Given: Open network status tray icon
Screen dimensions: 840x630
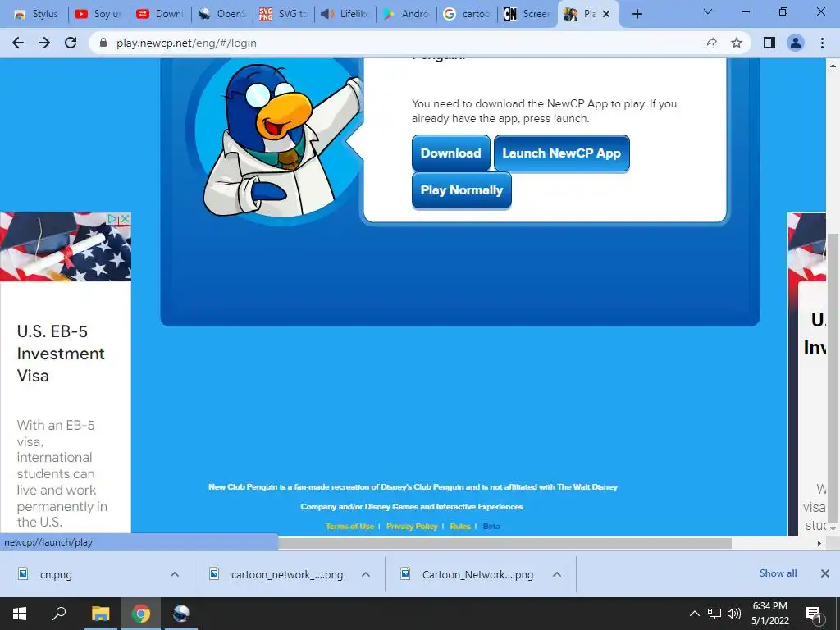Looking at the screenshot, I should click(x=714, y=614).
